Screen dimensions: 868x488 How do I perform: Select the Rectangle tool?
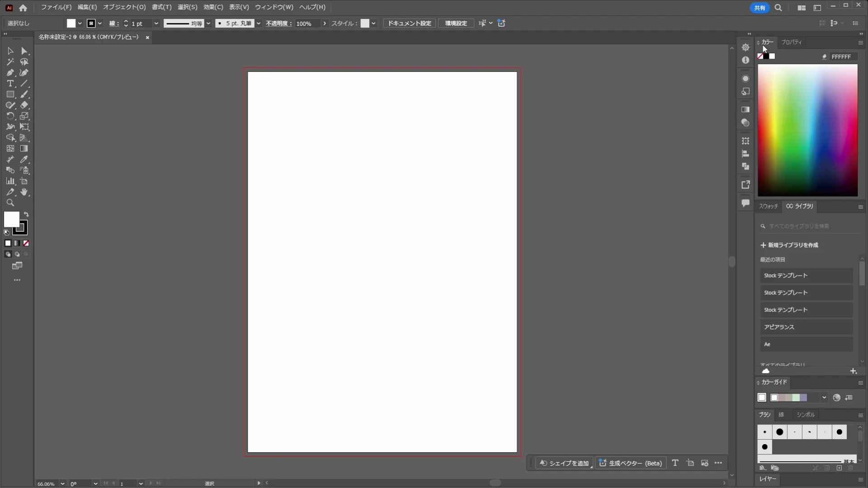click(x=10, y=94)
